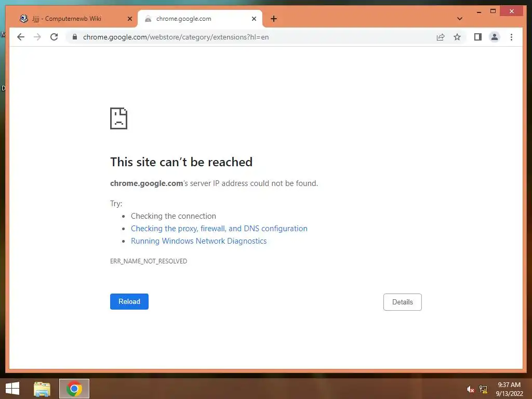Select the ERR_NAME_NOT_RESOLVED text
Viewport: 532px width, 399px height.
coord(149,261)
